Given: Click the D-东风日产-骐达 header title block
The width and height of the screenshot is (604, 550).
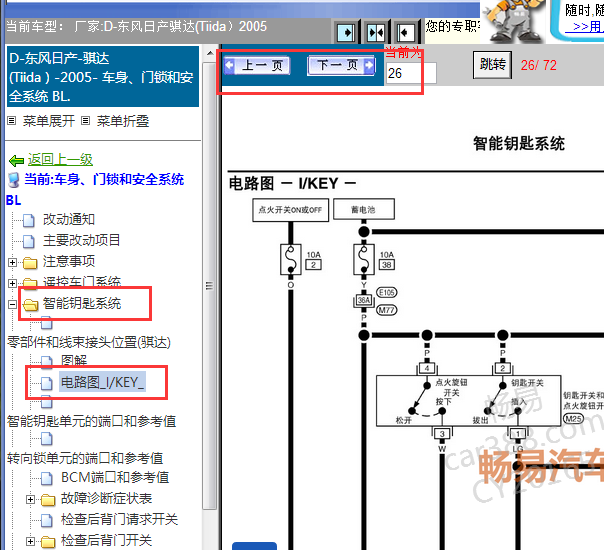Looking at the screenshot, I should tap(103, 77).
